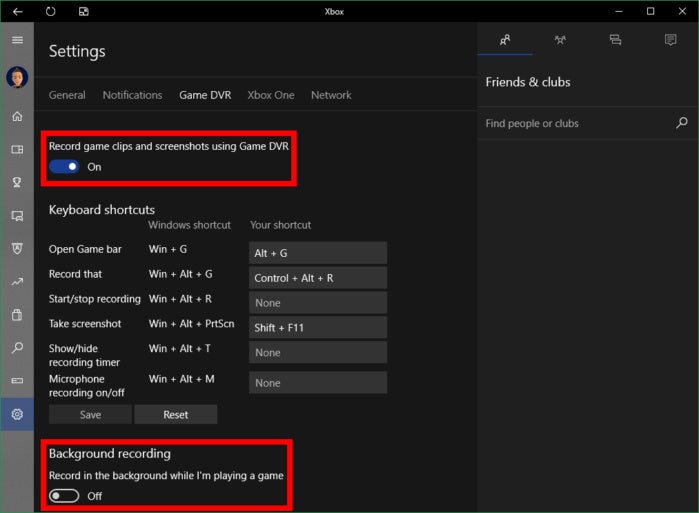Open the user profile avatar
Viewport: 699px width, 513px height.
tap(17, 78)
